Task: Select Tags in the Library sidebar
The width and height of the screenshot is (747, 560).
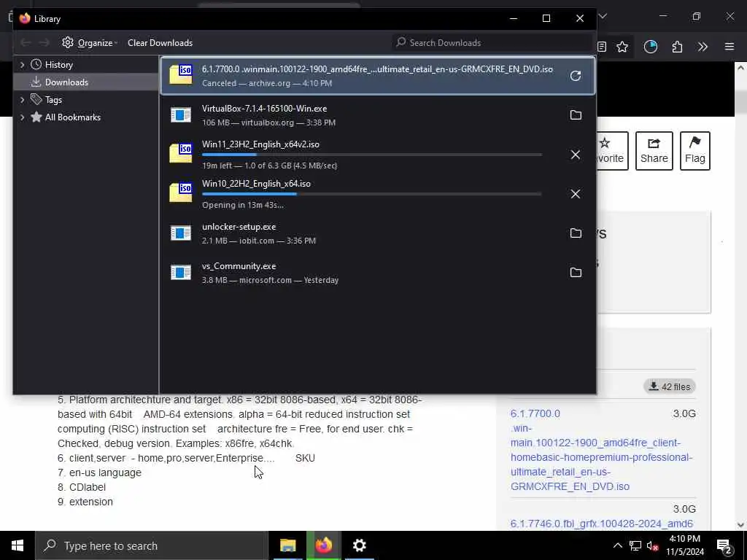Action: (53, 99)
